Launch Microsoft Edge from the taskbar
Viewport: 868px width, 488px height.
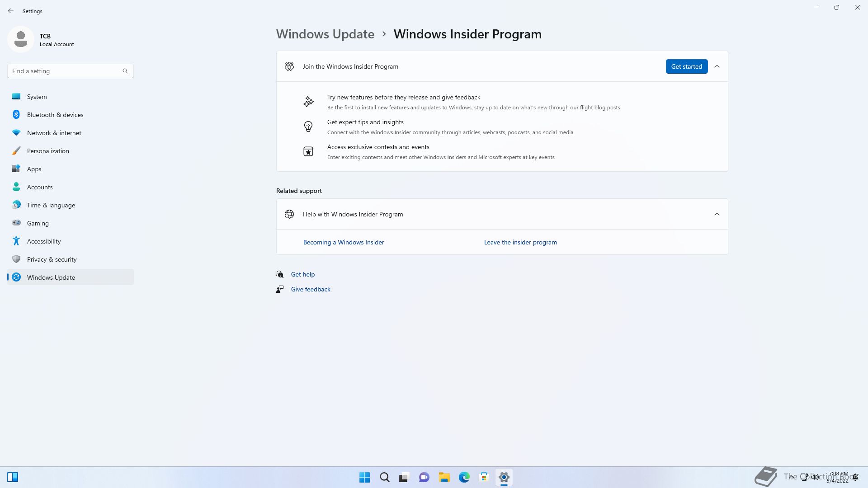pos(464,477)
